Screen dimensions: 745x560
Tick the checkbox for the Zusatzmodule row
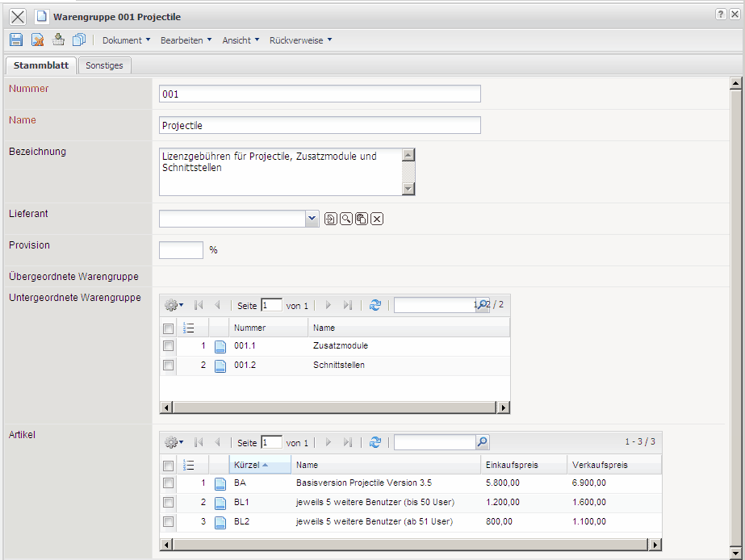(168, 345)
